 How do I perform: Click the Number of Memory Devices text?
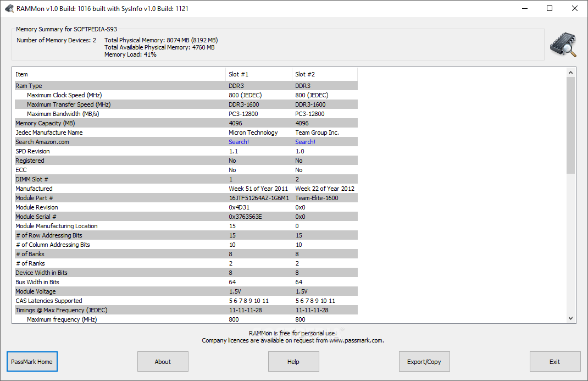click(x=56, y=40)
